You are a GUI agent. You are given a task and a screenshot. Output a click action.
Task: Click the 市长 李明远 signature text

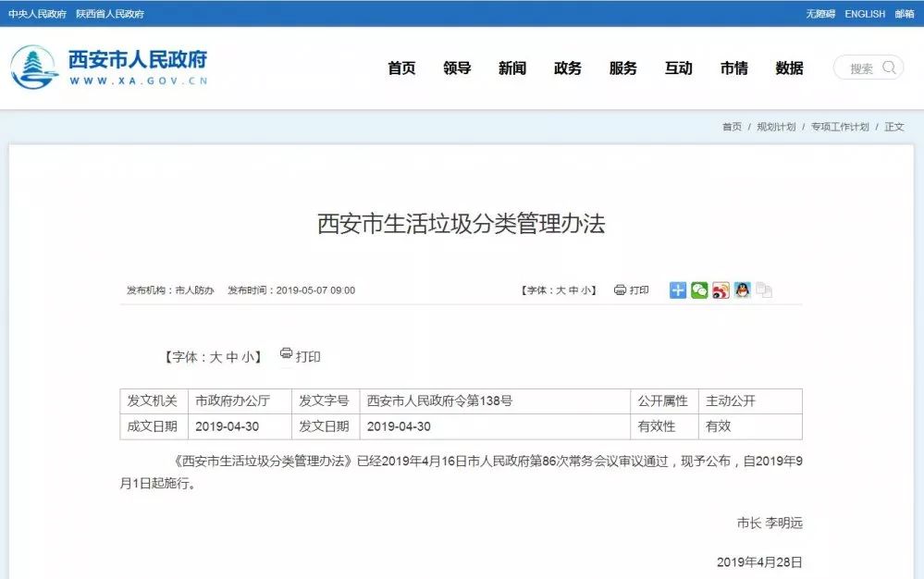770,524
